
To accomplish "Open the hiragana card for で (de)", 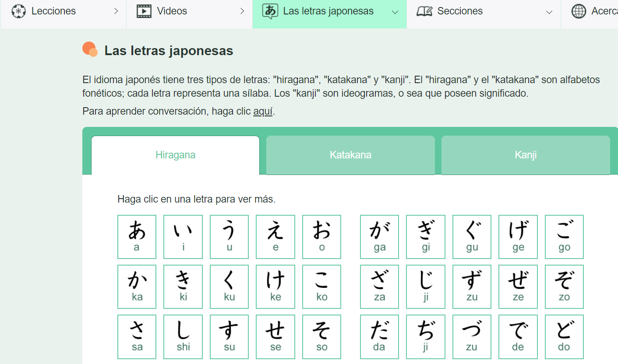I will pyautogui.click(x=518, y=336).
